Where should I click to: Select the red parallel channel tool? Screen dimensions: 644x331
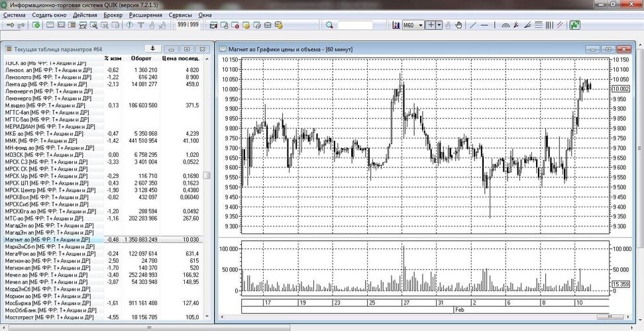tap(559, 25)
